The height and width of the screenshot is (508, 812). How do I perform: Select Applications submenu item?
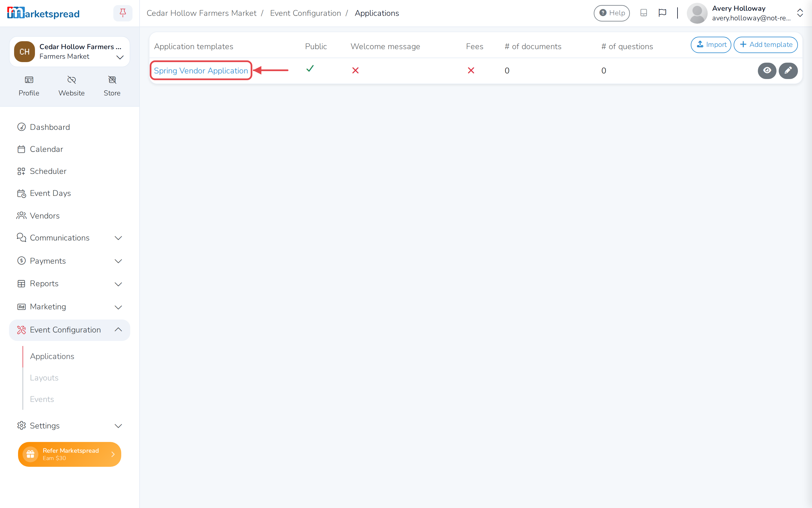tap(52, 356)
